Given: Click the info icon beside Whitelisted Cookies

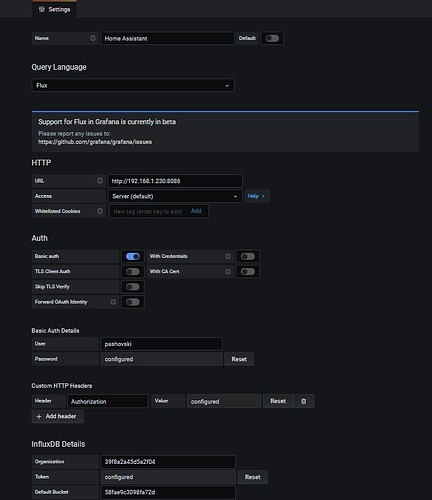Looking at the screenshot, I should point(100,211).
